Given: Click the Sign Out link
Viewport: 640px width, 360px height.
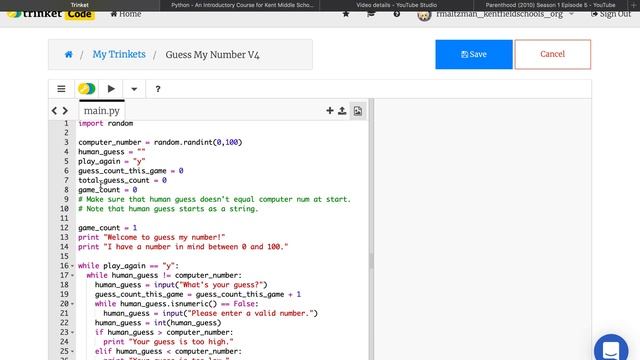Looking at the screenshot, I should [x=611, y=14].
